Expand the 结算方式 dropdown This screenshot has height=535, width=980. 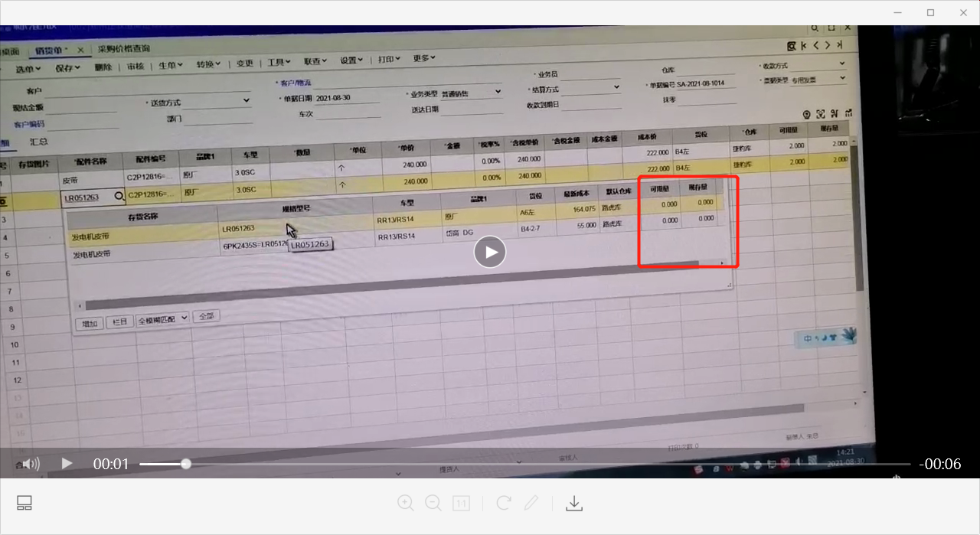[616, 88]
